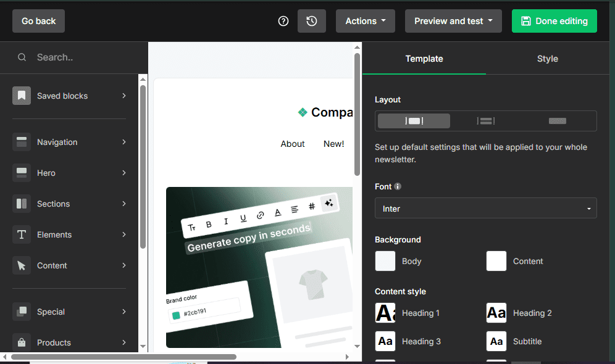The height and width of the screenshot is (364, 615).
Task: Click the Heading 1 label
Action: click(x=420, y=313)
